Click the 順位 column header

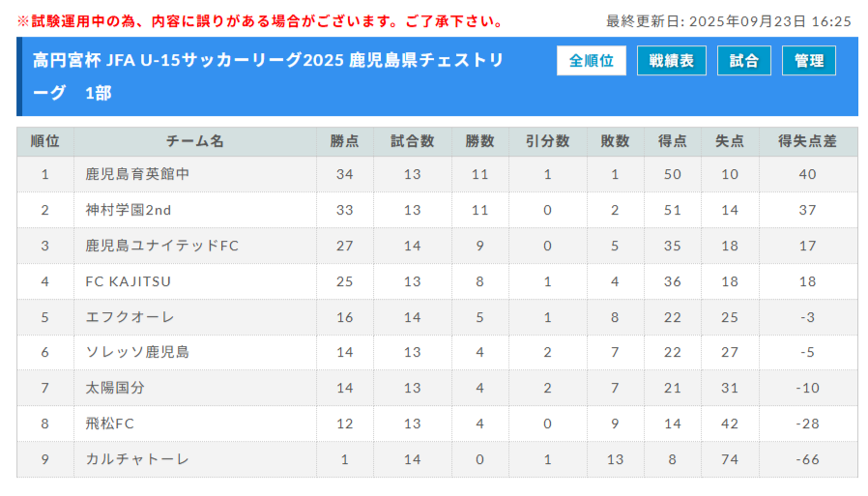coord(45,141)
